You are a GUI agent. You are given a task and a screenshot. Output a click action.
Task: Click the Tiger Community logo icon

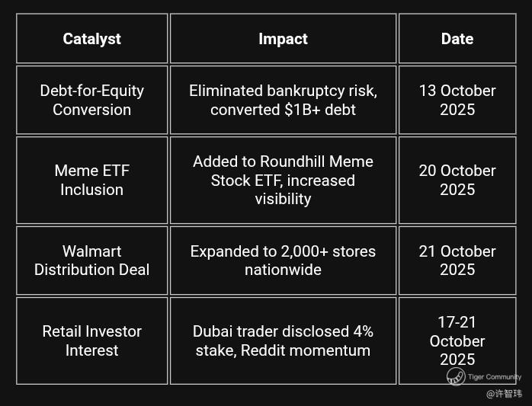(455, 376)
